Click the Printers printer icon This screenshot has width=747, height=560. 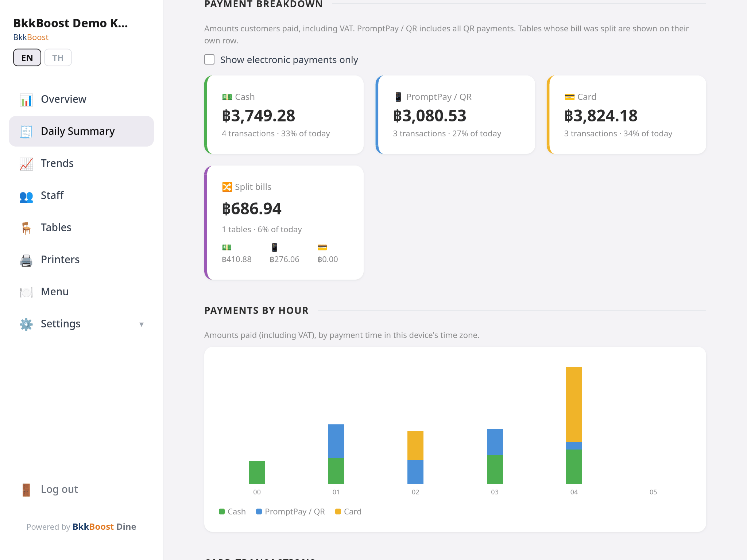26,260
